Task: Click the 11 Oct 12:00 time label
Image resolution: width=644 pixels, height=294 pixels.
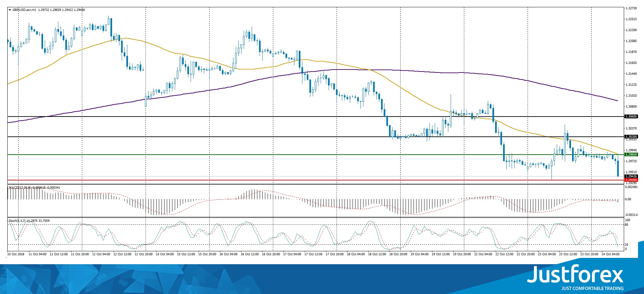Action: 59,254
